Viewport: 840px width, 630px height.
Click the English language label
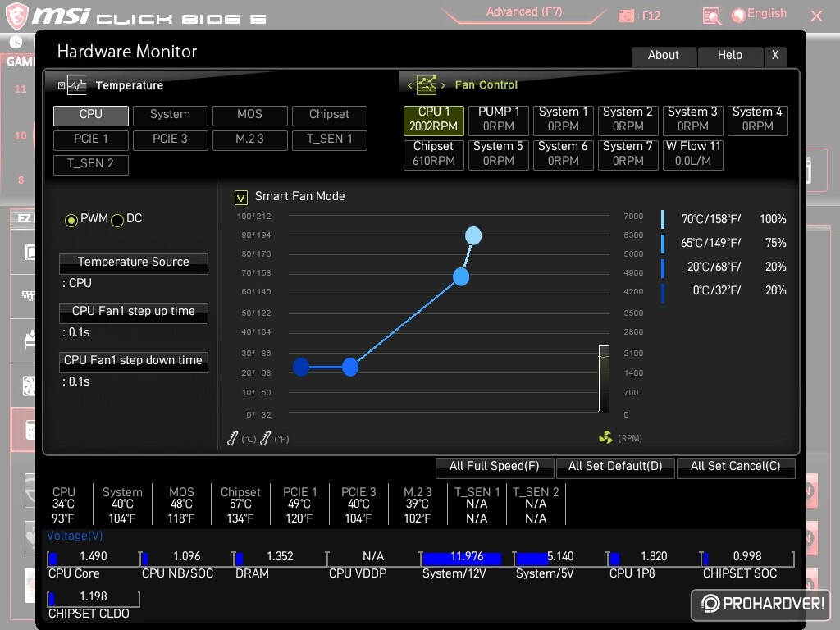pyautogui.click(x=767, y=13)
